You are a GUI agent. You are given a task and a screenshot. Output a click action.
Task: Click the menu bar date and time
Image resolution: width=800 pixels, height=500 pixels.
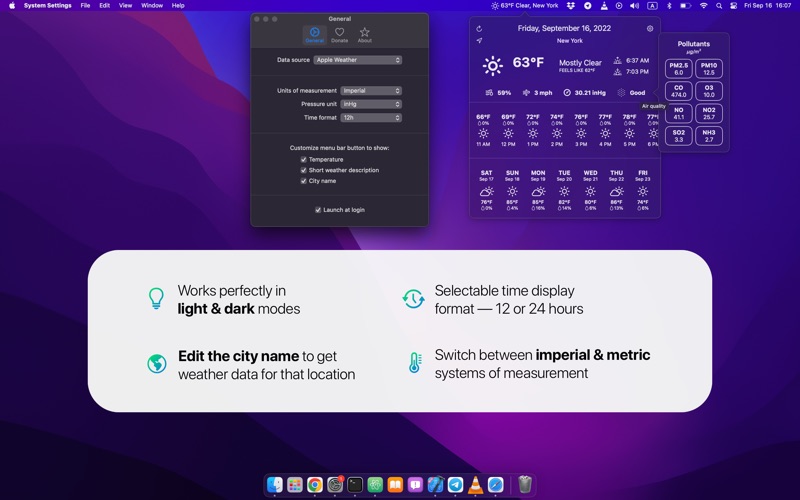pyautogui.click(x=767, y=6)
